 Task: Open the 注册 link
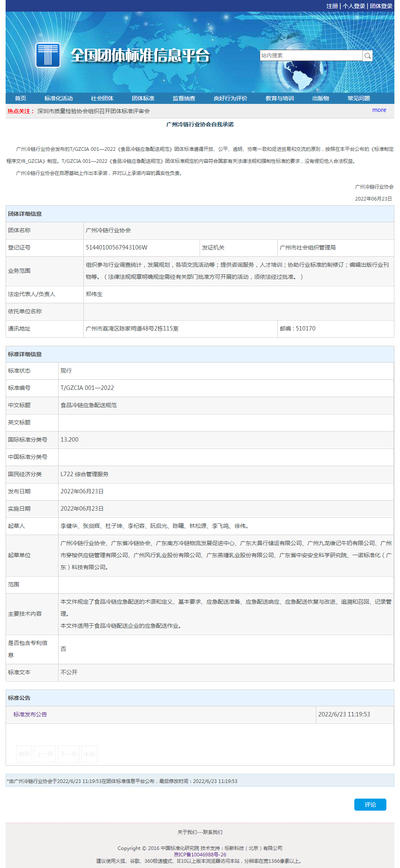click(332, 6)
